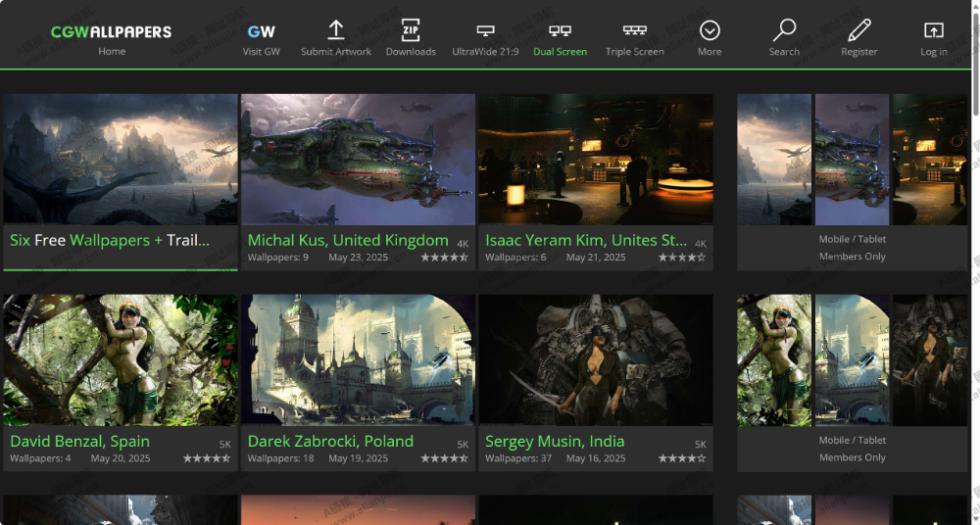The width and height of the screenshot is (980, 525).
Task: Click 'May 23, 2025' date
Action: coord(358,258)
